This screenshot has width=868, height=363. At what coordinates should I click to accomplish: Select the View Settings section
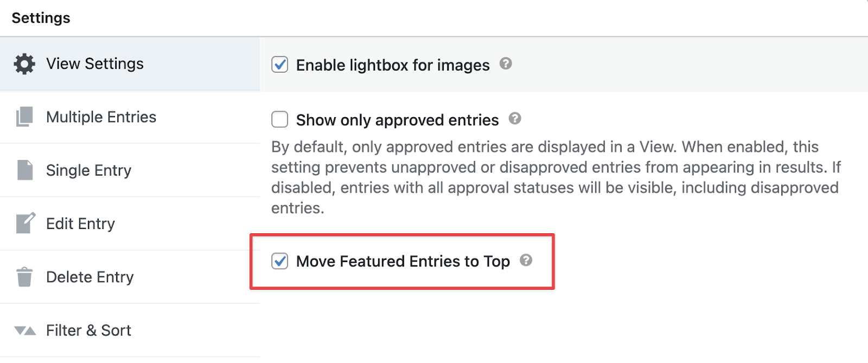point(94,63)
